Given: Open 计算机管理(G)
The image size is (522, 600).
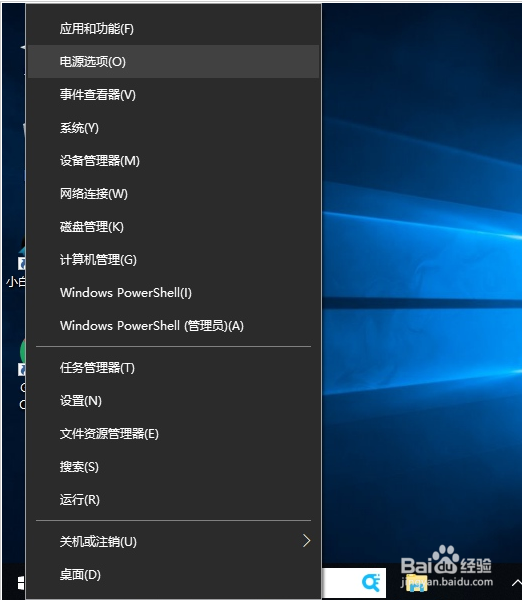Looking at the screenshot, I should click(173, 259).
